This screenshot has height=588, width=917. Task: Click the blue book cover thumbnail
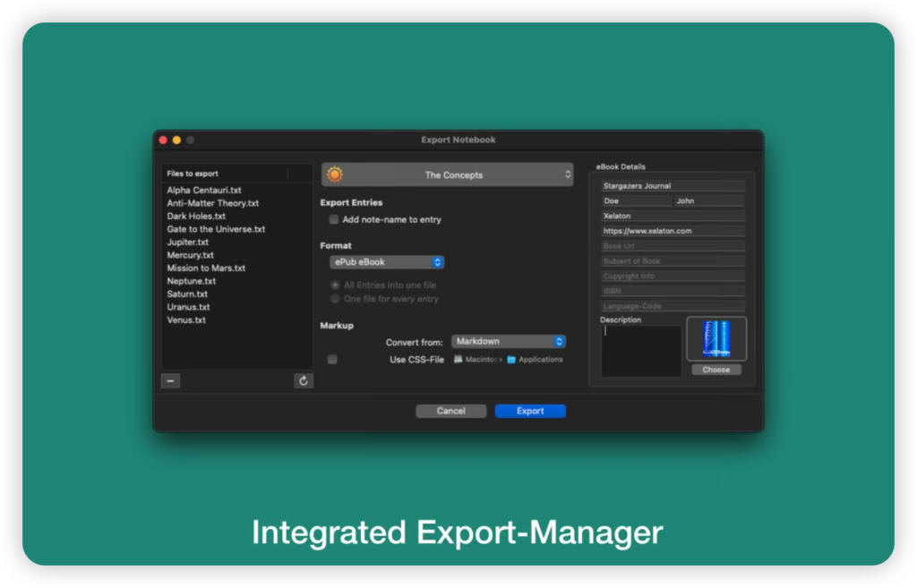pos(716,338)
